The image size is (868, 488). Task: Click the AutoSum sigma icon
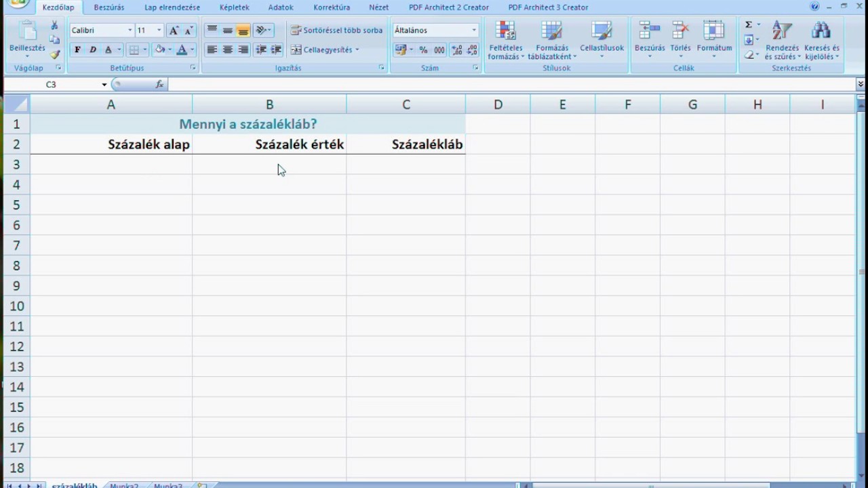click(x=749, y=25)
